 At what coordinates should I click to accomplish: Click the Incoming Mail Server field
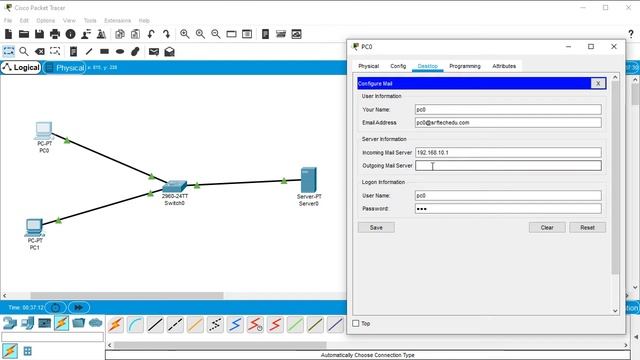508,153
